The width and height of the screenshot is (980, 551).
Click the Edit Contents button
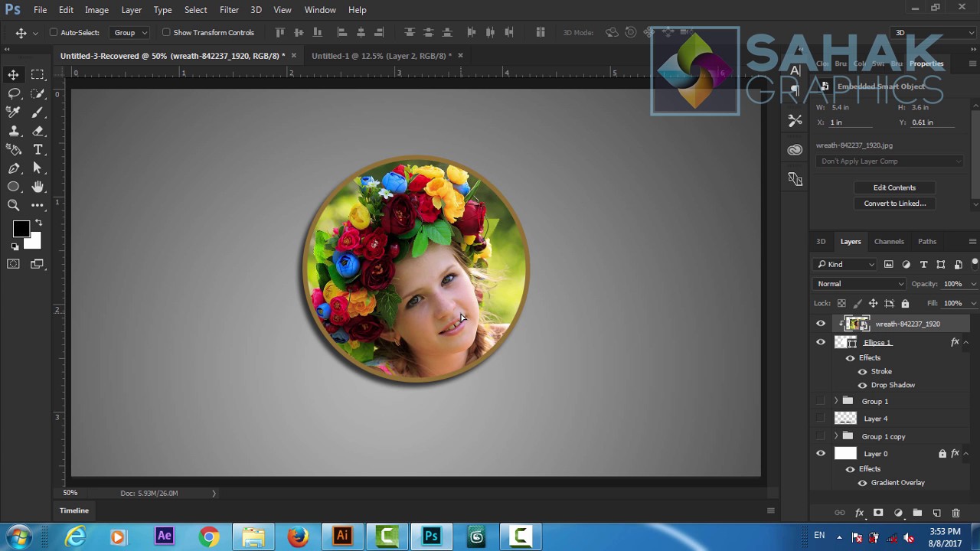point(894,187)
